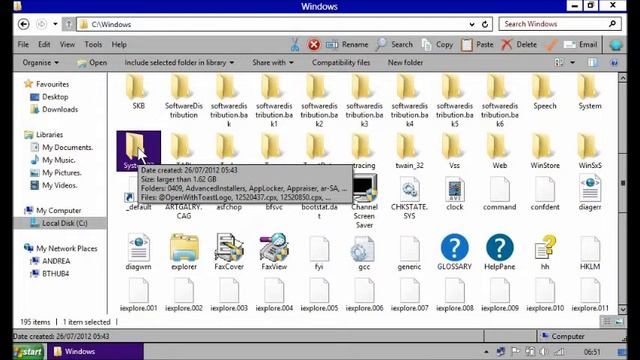This screenshot has width=640, height=360.
Task: Open the Tools menu
Action: (x=93, y=44)
